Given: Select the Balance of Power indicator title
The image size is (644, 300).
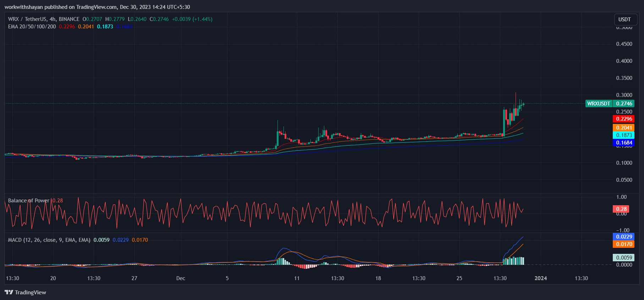Looking at the screenshot, I should pos(29,201).
